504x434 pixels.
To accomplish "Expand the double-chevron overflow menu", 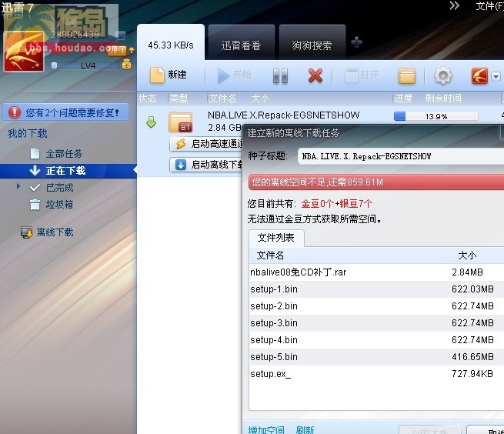I will [454, 5].
